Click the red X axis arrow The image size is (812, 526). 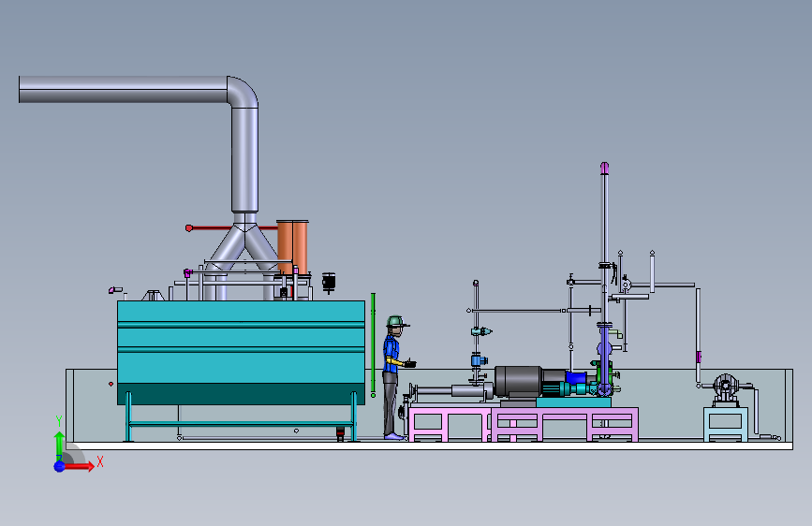pyautogui.click(x=79, y=466)
